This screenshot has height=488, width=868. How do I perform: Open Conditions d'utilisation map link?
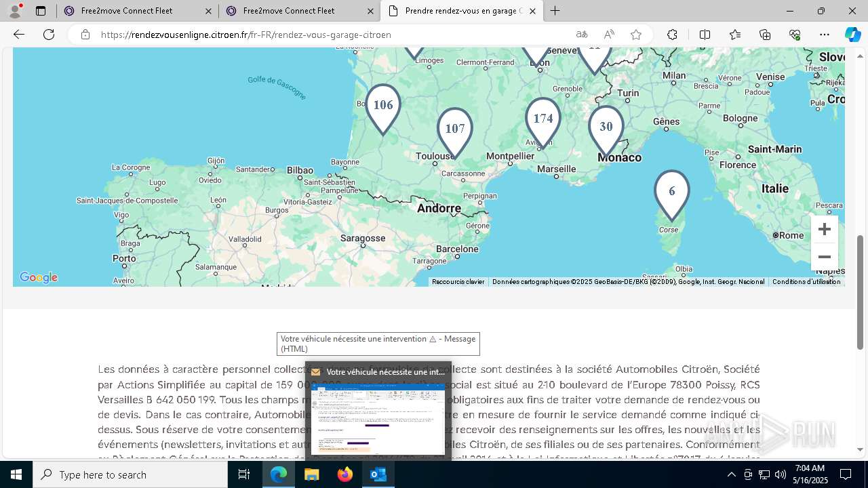806,282
